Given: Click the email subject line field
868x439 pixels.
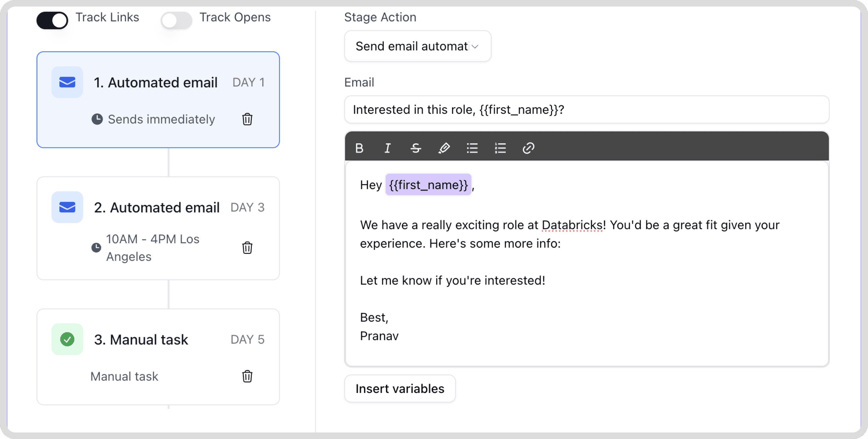Looking at the screenshot, I should (587, 109).
